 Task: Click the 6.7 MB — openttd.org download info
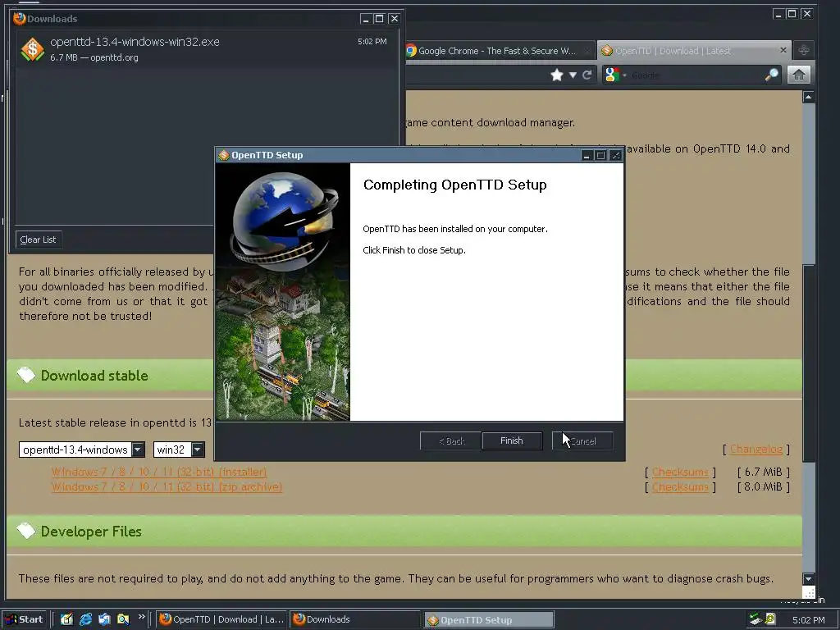click(94, 57)
